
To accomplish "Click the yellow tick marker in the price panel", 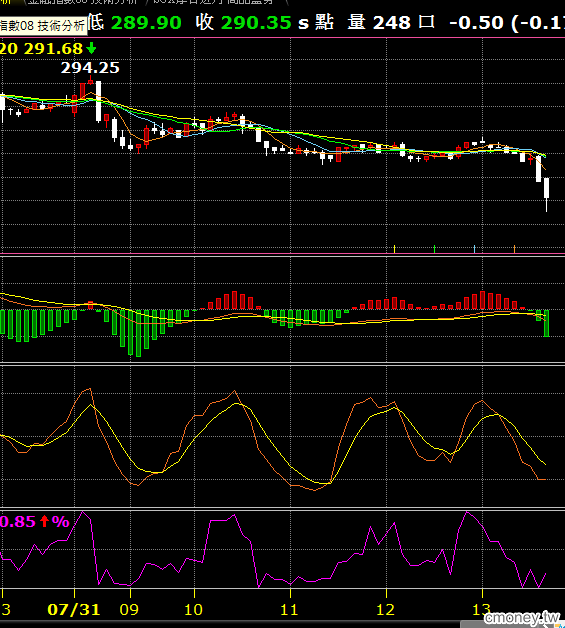I will click(394, 249).
